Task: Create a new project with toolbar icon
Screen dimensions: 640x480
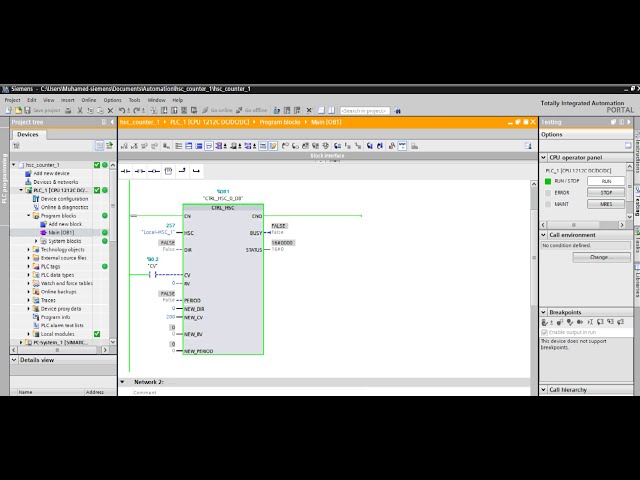Action: (9, 110)
